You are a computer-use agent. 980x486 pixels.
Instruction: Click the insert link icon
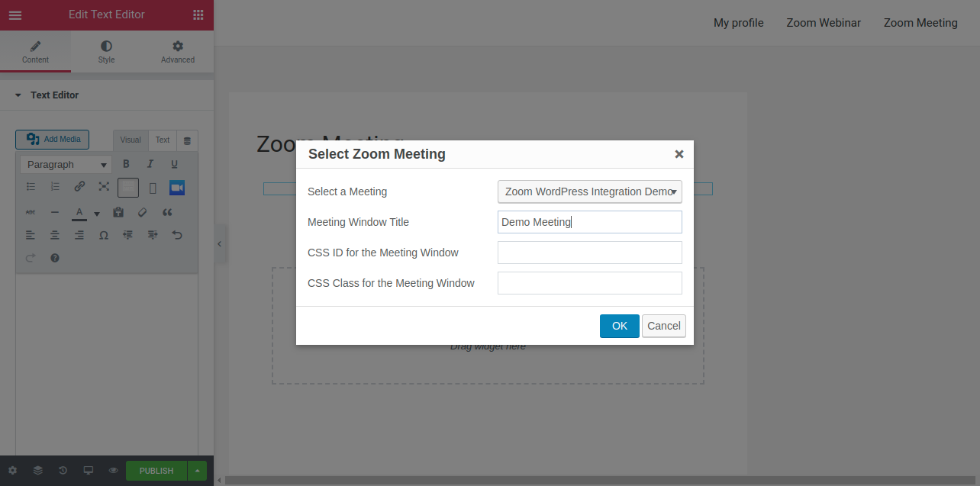click(x=79, y=187)
